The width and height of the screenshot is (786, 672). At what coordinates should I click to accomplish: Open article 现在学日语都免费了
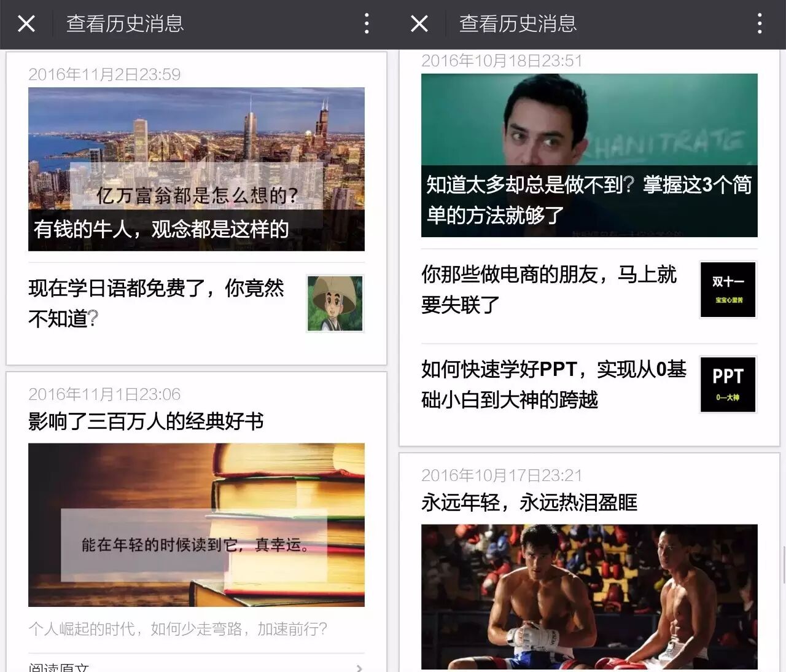click(x=156, y=303)
